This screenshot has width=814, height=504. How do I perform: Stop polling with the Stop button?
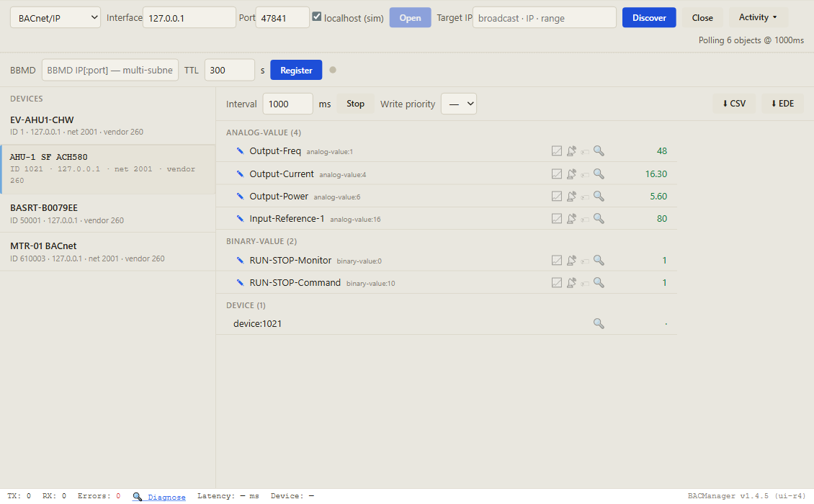coord(355,104)
